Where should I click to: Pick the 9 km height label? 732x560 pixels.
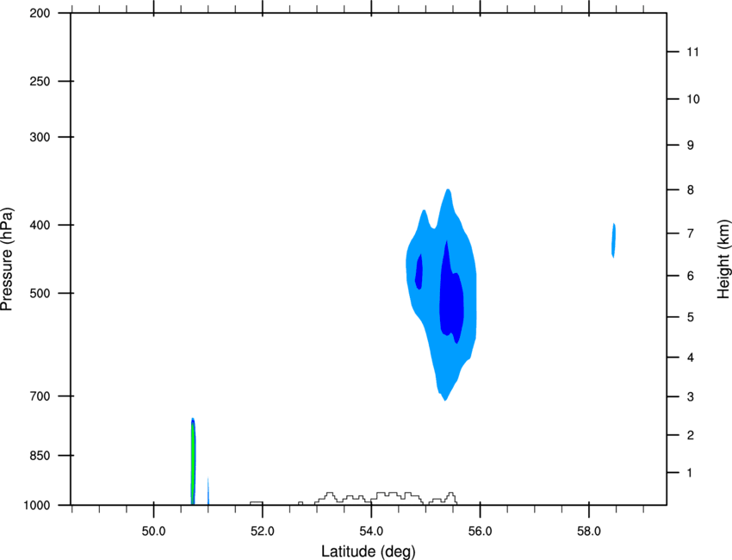coord(691,146)
